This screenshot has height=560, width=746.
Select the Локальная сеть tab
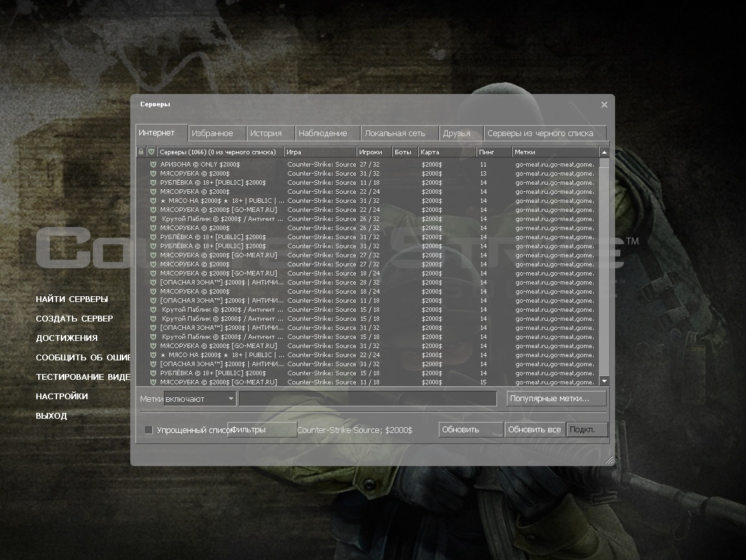[400, 134]
